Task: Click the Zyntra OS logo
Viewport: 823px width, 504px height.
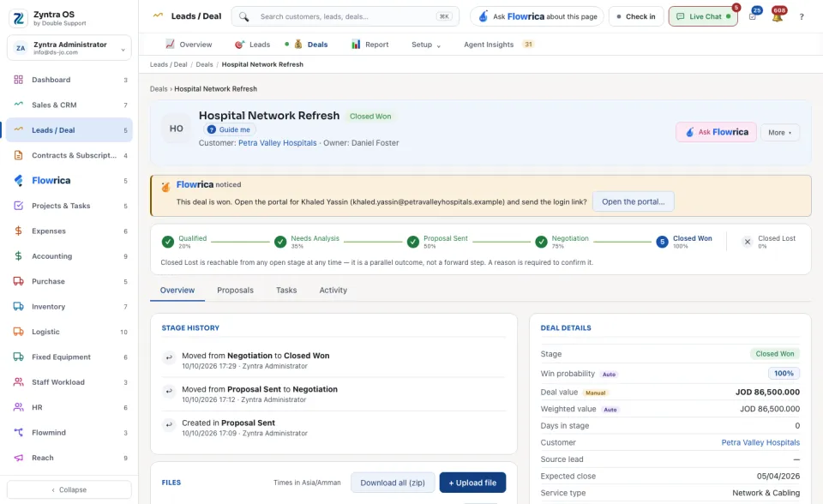Action: 18,18
